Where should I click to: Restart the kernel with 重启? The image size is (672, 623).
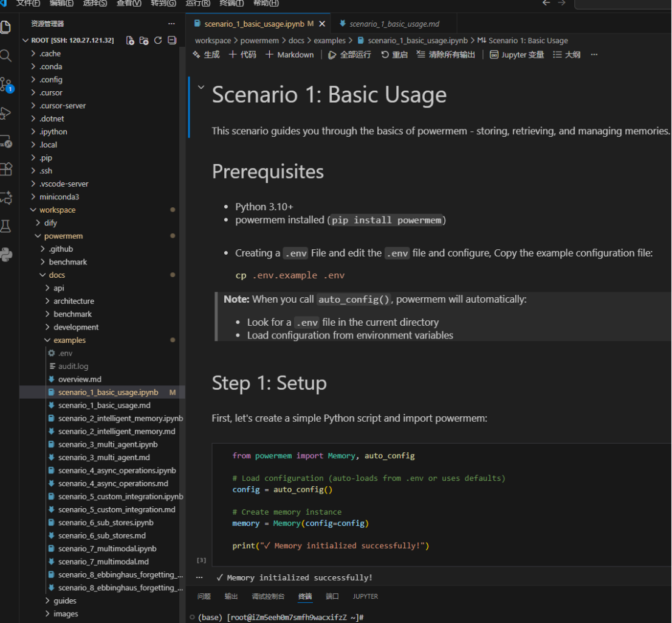tap(394, 55)
